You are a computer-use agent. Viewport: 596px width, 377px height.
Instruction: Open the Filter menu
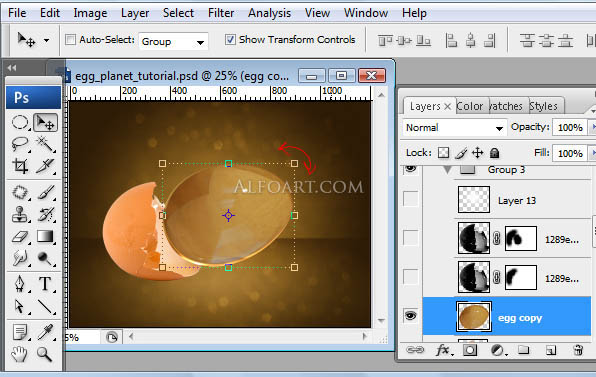tap(221, 13)
